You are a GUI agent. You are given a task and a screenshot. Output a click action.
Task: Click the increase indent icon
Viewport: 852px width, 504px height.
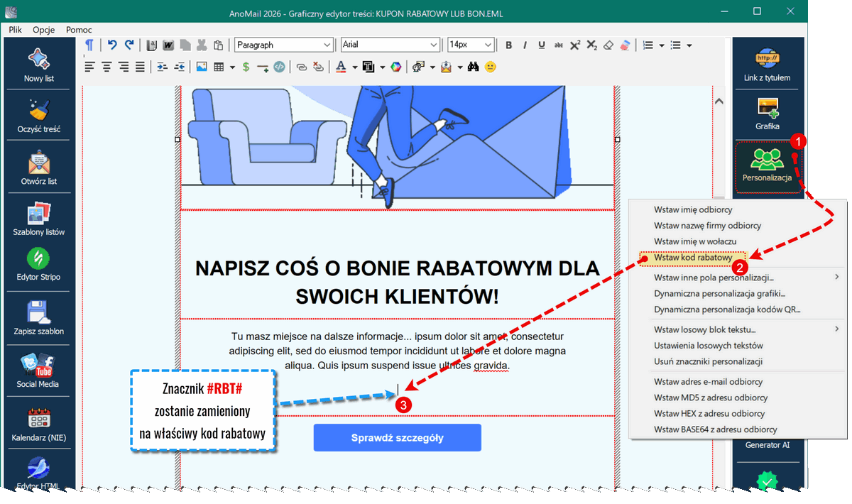(x=162, y=67)
